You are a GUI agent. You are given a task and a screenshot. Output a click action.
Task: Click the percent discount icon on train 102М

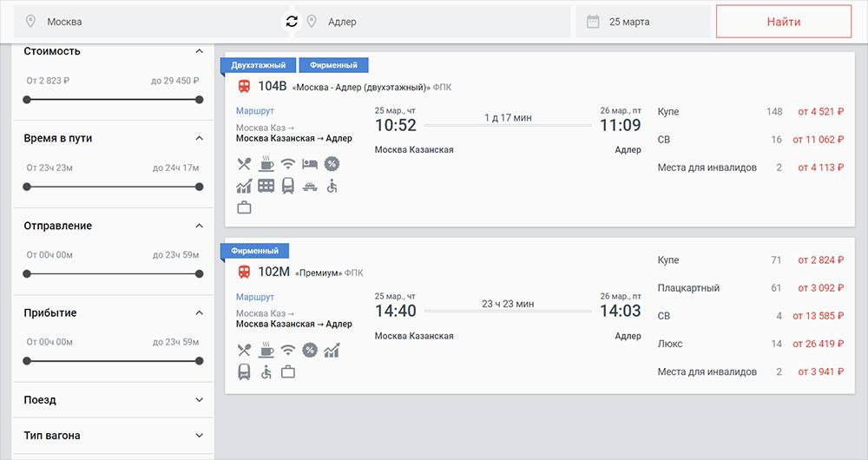[x=310, y=350]
